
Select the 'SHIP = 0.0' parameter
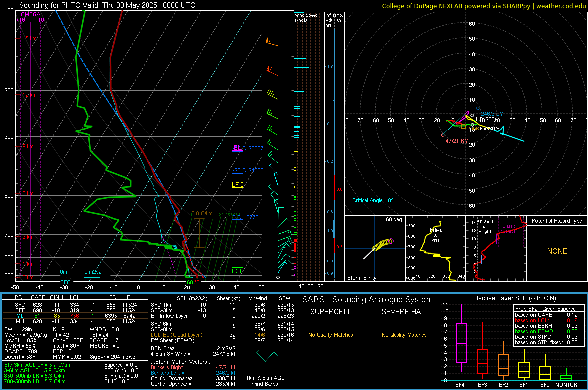[117, 381]
